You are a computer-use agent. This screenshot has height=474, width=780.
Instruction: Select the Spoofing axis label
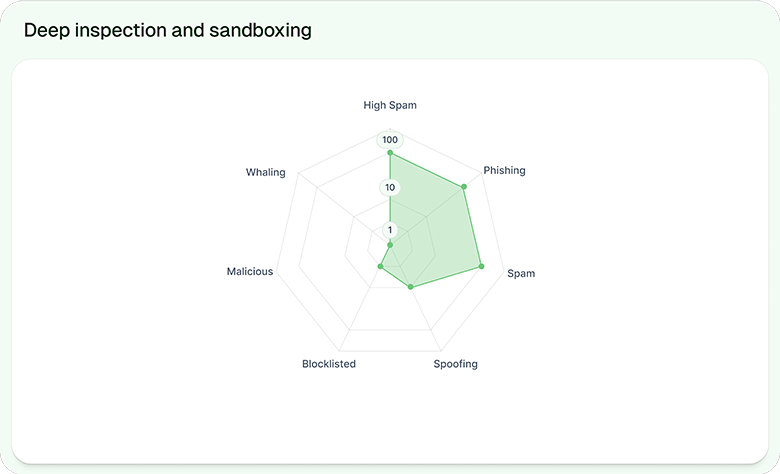coord(455,364)
